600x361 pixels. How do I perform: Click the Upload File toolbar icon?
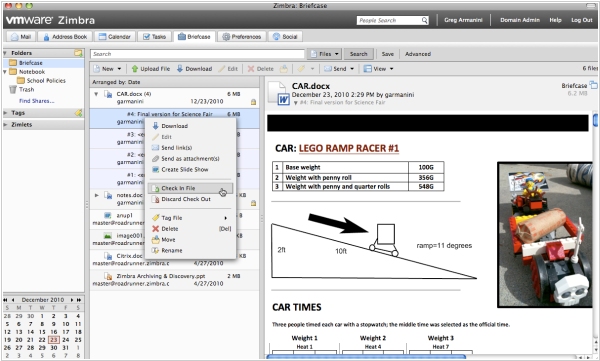(135, 69)
